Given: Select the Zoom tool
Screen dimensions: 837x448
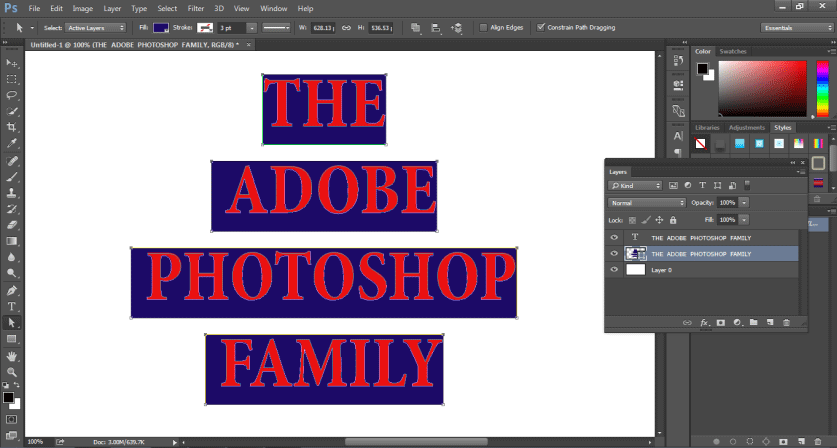Looking at the screenshot, I should pos(11,372).
